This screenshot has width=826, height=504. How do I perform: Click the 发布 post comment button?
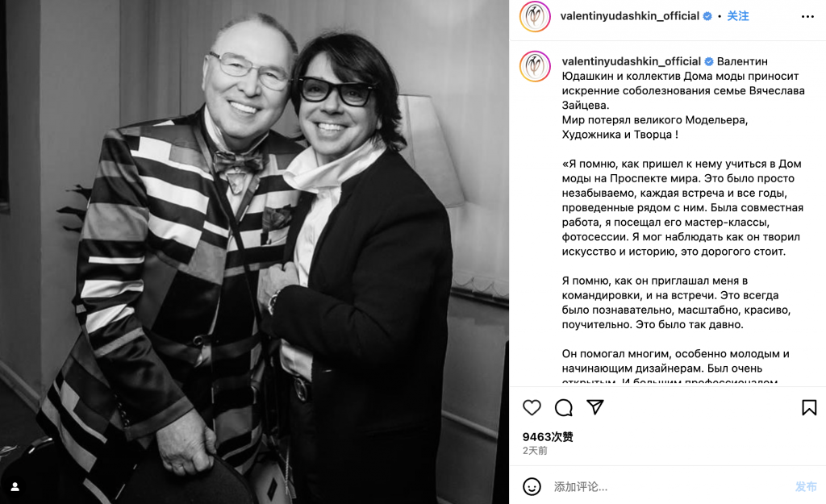pos(806,486)
